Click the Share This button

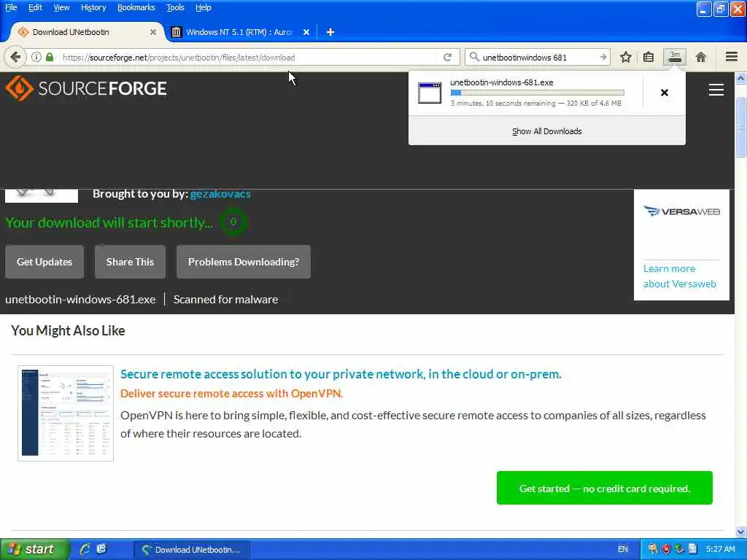[x=130, y=262]
